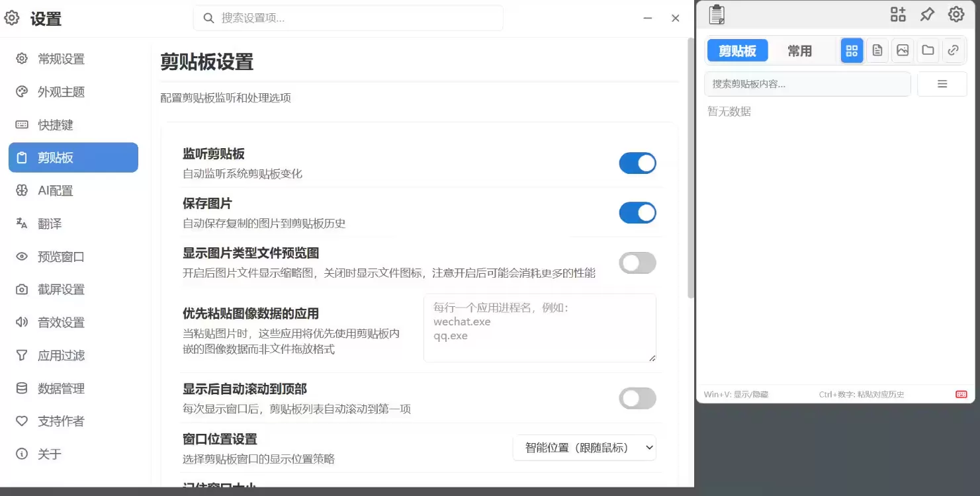Viewport: 980px width, 496px height.
Task: Select the image filter in clipboard panel
Action: tap(902, 50)
